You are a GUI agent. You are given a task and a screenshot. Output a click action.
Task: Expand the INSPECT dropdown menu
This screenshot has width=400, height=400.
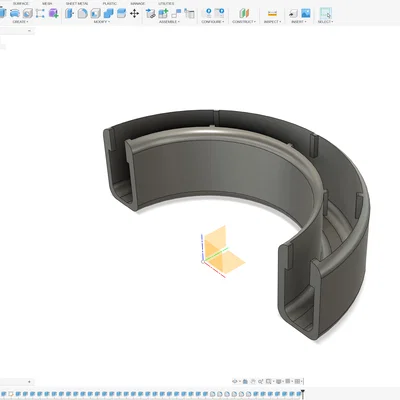272,22
